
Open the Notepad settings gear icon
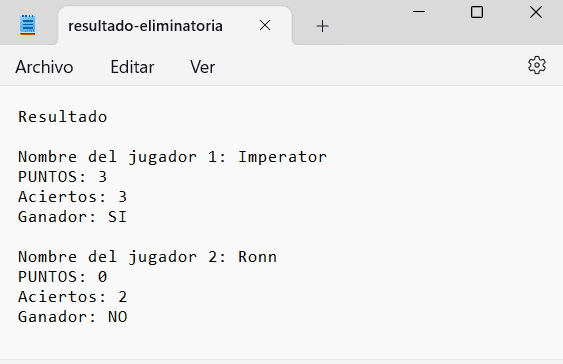[537, 65]
